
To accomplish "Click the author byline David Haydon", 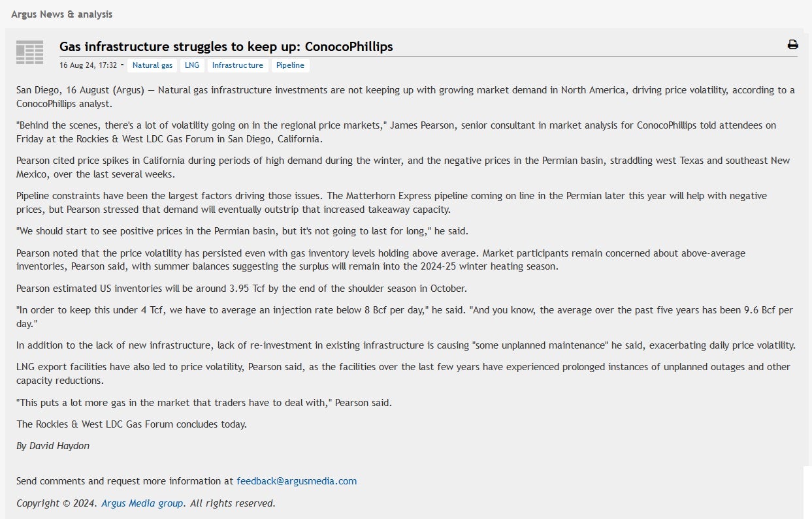I will (x=53, y=446).
